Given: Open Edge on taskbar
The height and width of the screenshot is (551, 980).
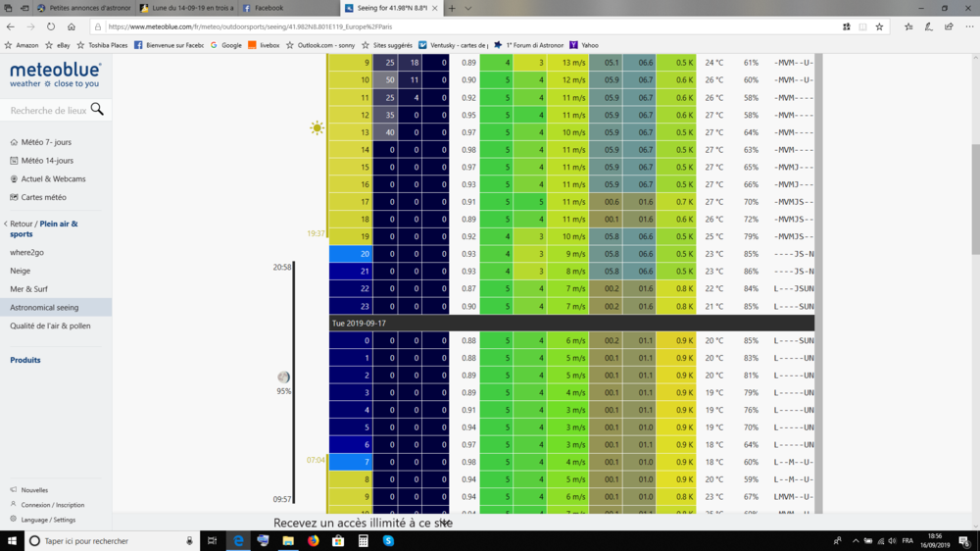Looking at the screenshot, I should point(238,541).
